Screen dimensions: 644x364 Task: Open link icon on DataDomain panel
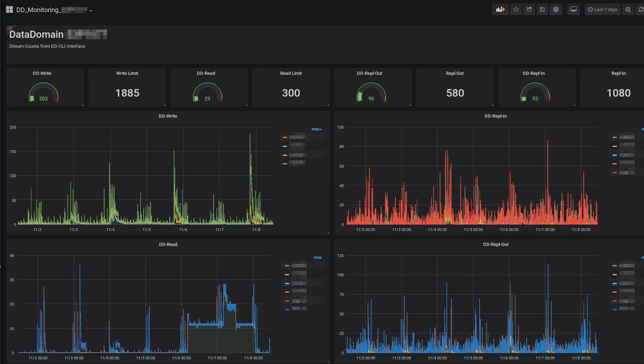(x=10, y=28)
